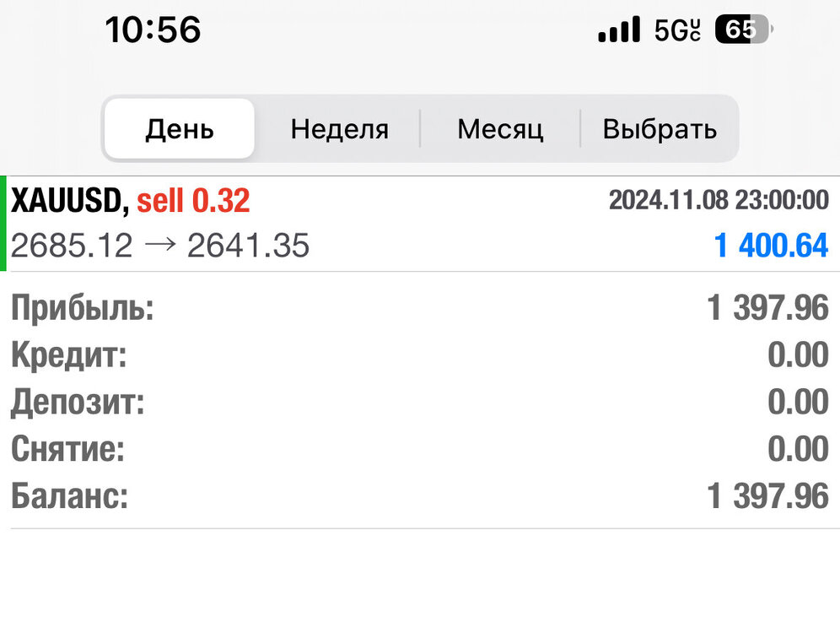Tap the Баланс value 1 397.96
Image resolution: width=840 pixels, height=633 pixels.
tap(767, 495)
